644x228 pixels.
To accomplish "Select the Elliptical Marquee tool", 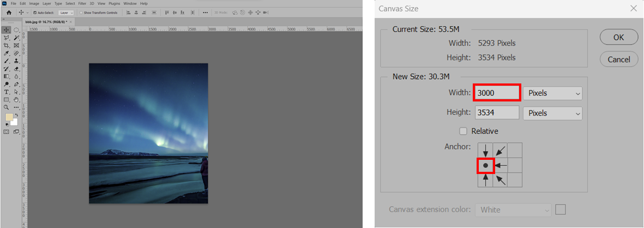I will tap(16, 30).
